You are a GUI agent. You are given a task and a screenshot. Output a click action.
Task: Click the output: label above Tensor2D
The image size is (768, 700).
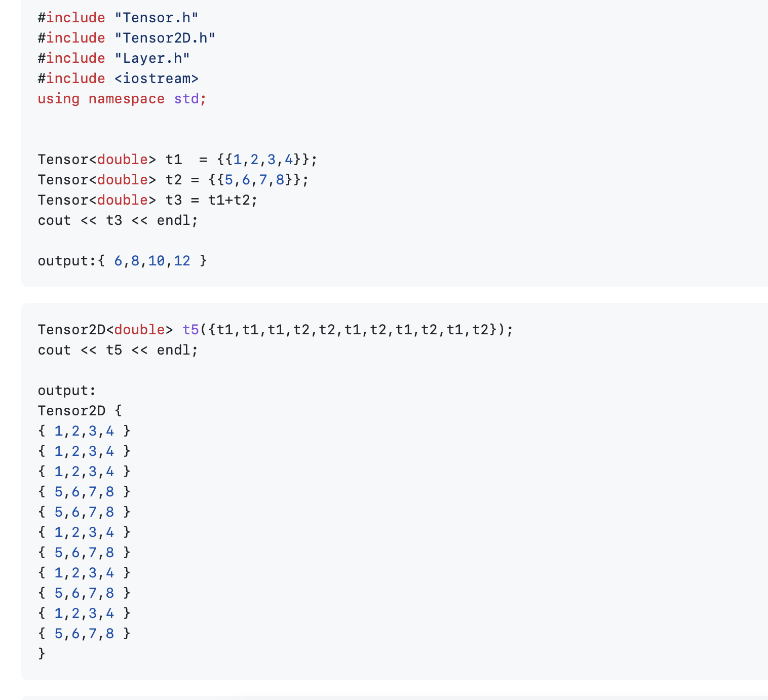[x=66, y=391]
